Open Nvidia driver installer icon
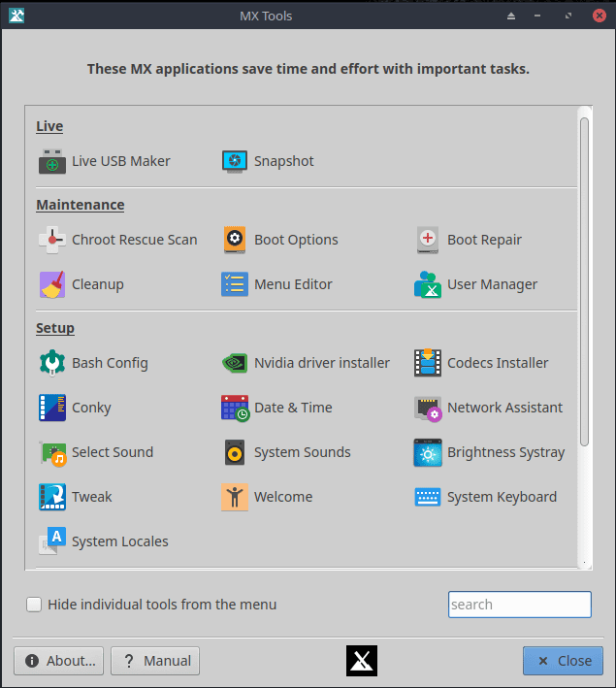The width and height of the screenshot is (616, 688). point(235,363)
